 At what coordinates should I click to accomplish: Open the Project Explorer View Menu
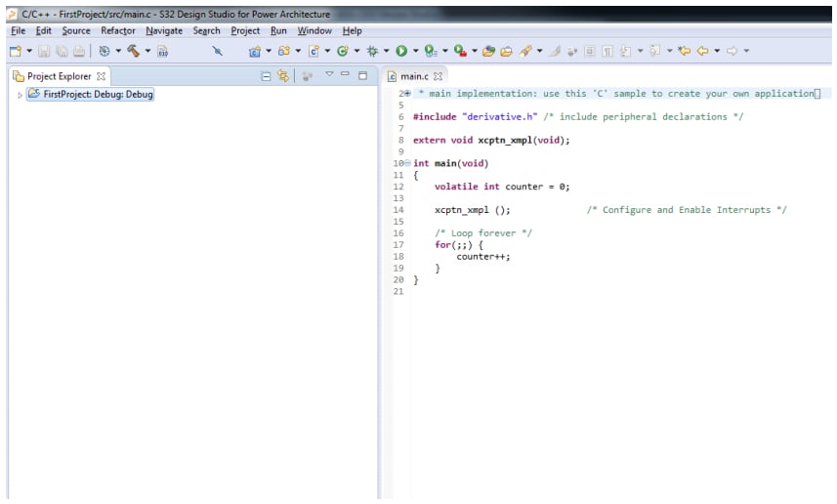coord(329,75)
